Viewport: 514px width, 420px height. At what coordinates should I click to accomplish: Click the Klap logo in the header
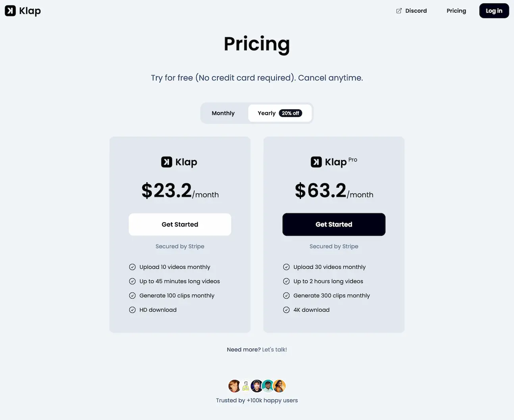coord(23,11)
